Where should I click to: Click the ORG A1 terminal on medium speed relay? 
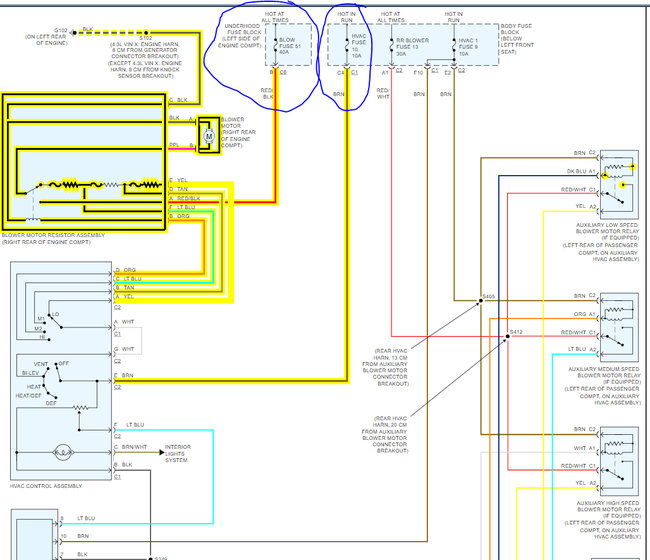tap(585, 314)
